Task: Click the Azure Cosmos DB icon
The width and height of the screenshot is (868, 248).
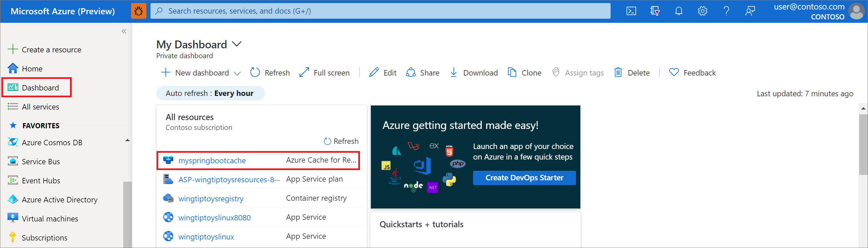Action: pyautogui.click(x=13, y=142)
